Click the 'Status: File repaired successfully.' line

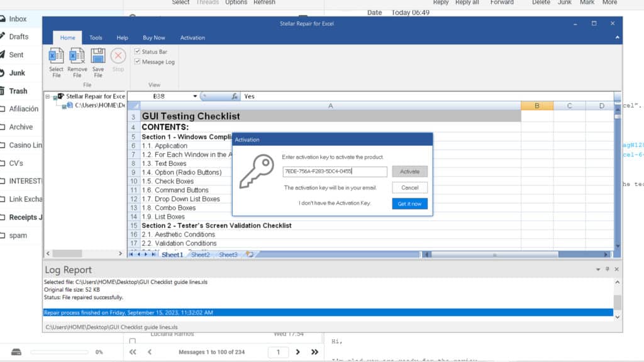(x=84, y=297)
